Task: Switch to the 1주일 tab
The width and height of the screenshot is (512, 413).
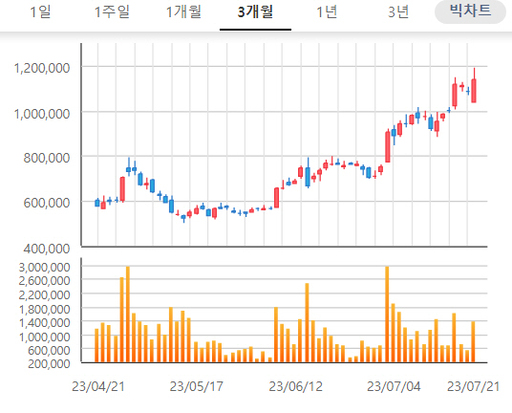Action: (x=112, y=12)
